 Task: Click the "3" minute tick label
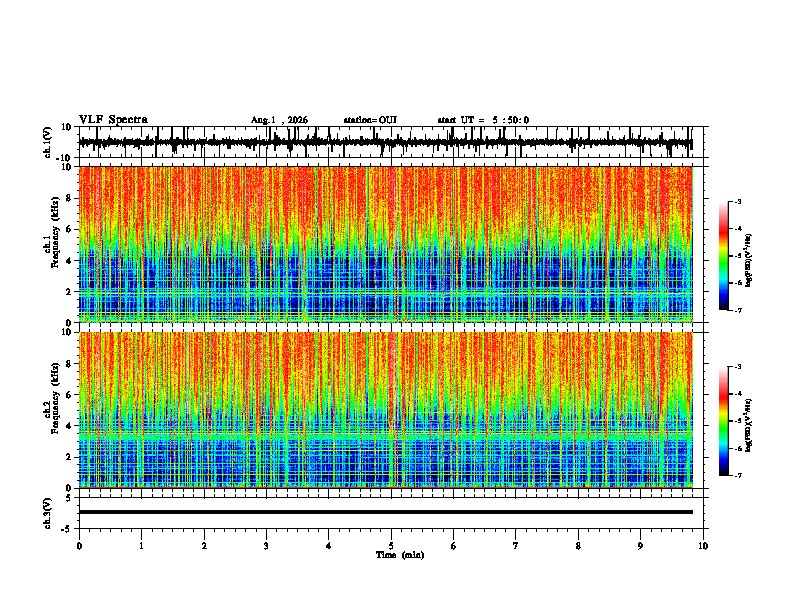pyautogui.click(x=266, y=546)
